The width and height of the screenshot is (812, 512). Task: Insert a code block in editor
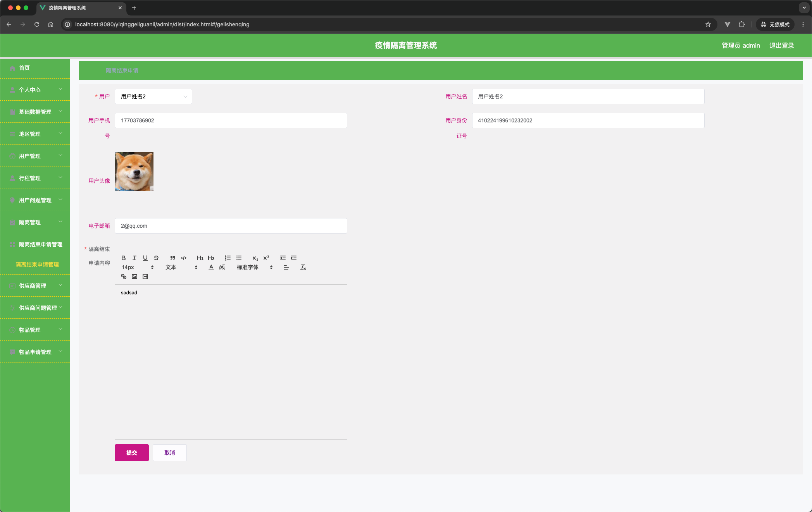point(184,258)
